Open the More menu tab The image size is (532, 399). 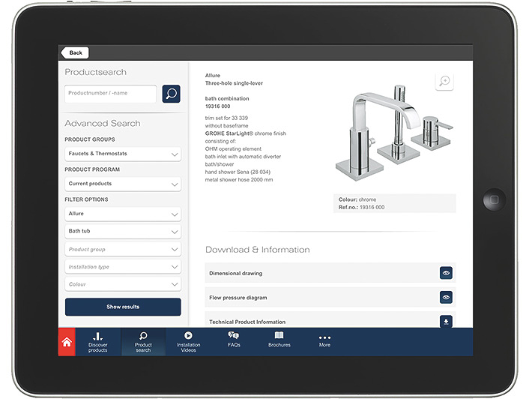[324, 340]
